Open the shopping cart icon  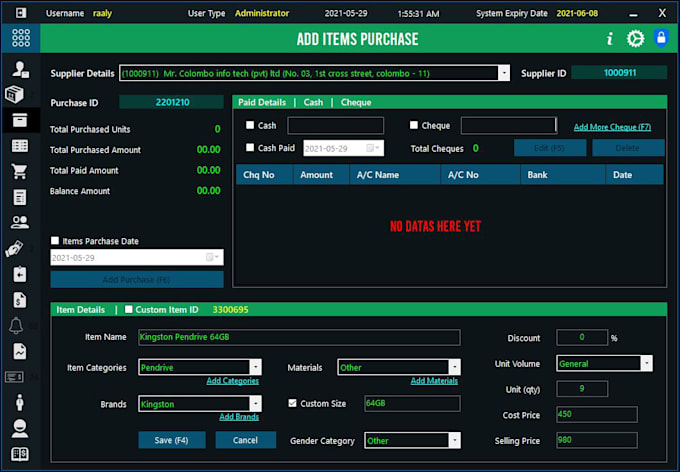(x=20, y=172)
